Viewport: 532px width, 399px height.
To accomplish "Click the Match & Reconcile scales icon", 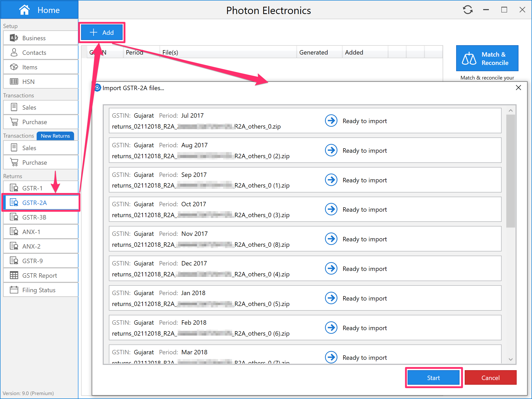I will 469,58.
